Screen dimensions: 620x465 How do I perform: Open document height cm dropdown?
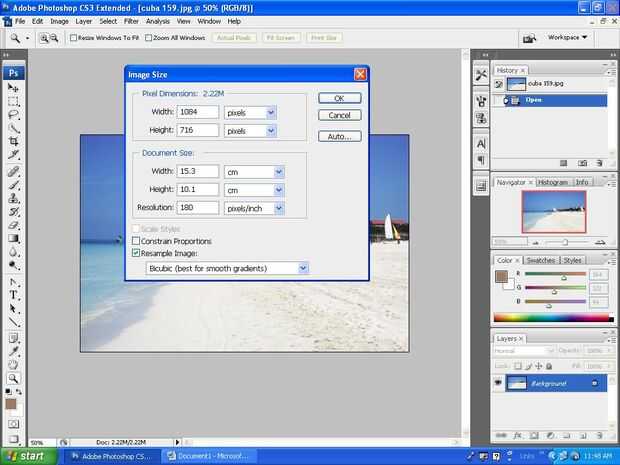tap(279, 190)
